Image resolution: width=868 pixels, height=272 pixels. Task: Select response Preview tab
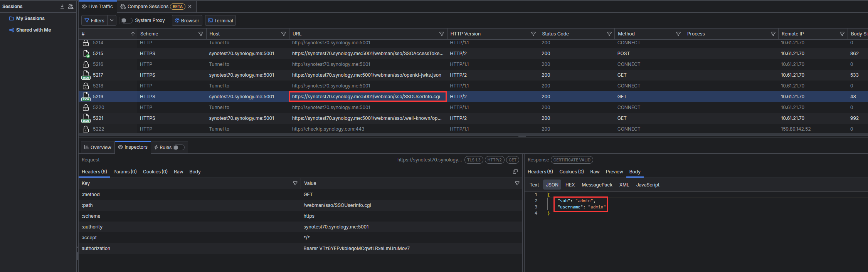click(614, 172)
